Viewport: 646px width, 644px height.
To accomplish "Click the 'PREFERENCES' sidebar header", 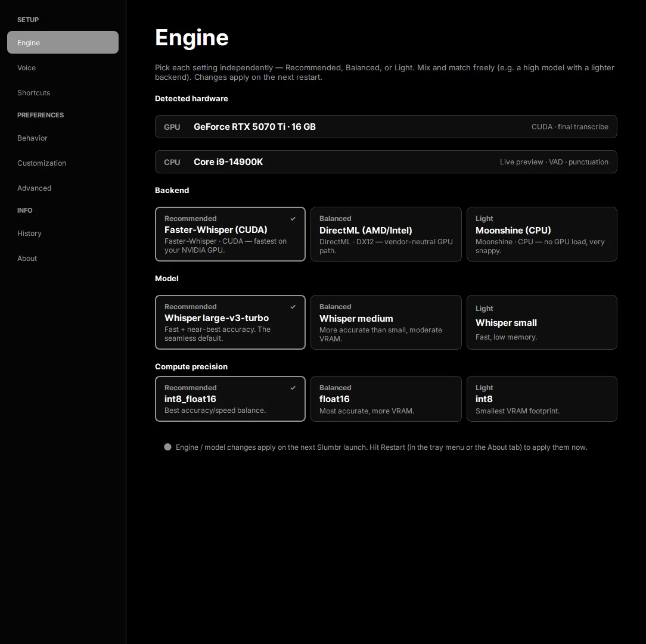I will coord(41,115).
